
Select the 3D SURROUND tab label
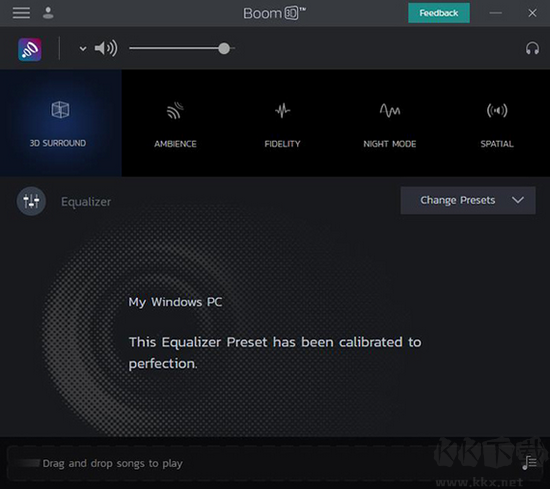[58, 143]
